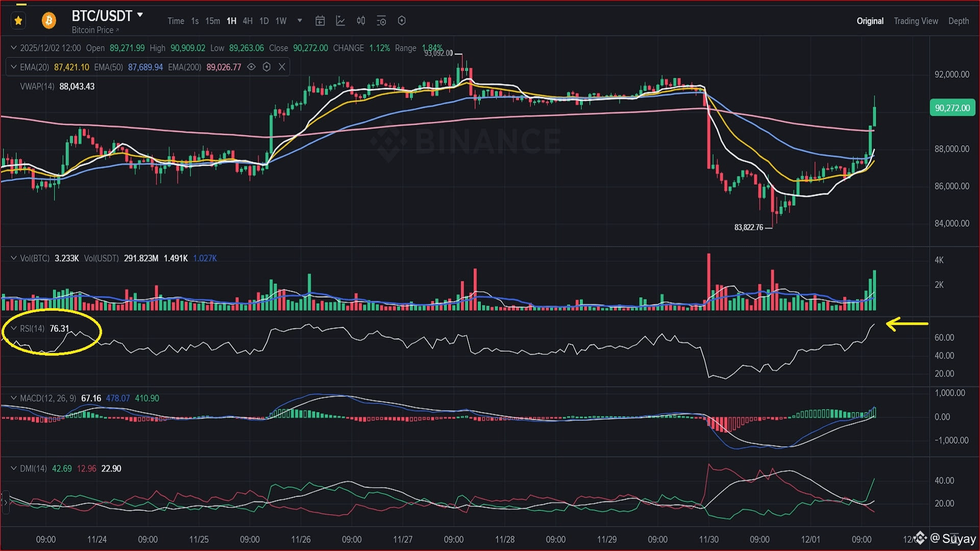The height and width of the screenshot is (551, 980).
Task: Toggle the favorite star for BTC/USDT
Action: point(18,21)
